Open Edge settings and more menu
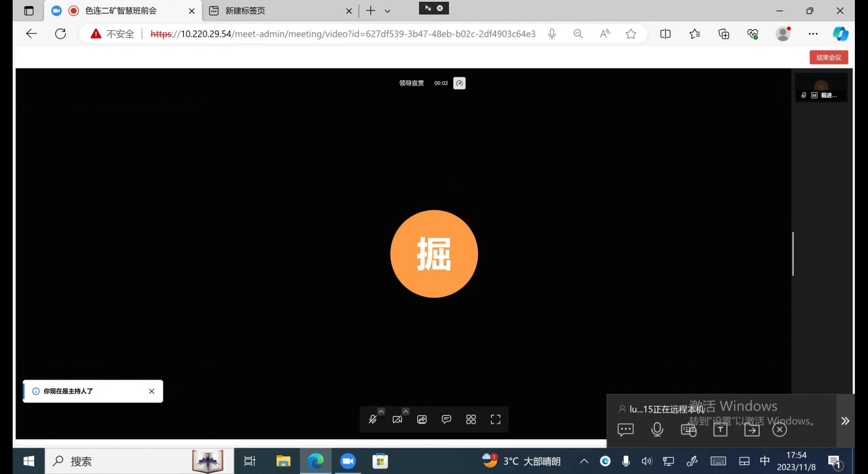 point(813,34)
